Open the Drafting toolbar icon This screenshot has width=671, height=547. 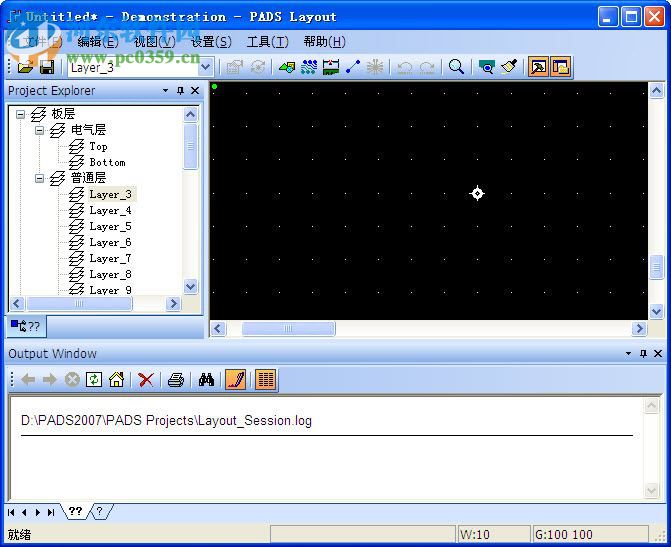[x=287, y=67]
